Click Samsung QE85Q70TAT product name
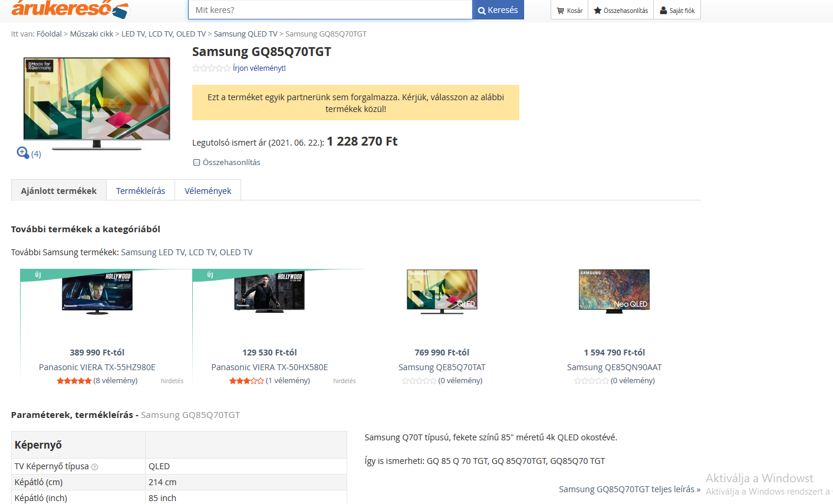This screenshot has height=504, width=833. tap(442, 367)
